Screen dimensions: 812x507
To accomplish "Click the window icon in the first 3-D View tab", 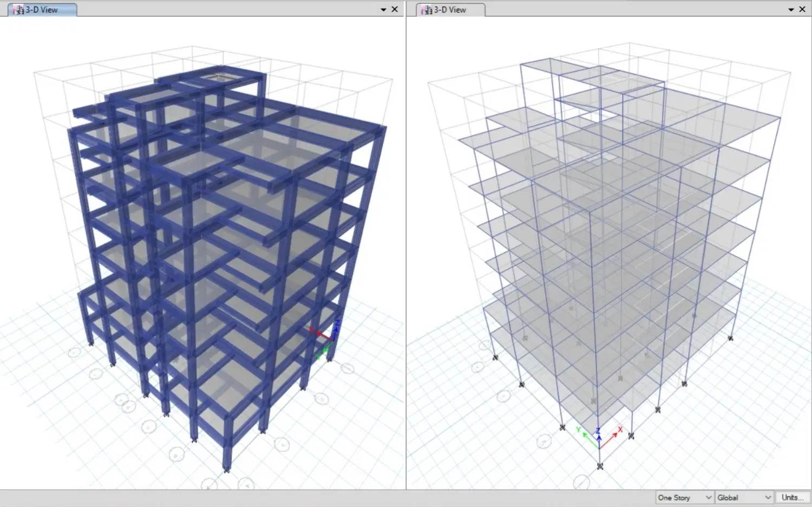I will 18,10.
